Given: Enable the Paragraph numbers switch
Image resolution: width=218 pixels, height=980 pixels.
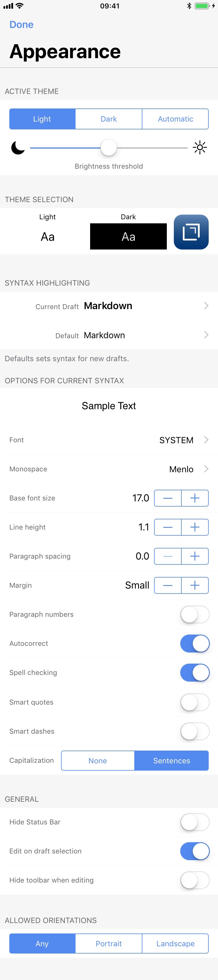Looking at the screenshot, I should pyautogui.click(x=195, y=614).
